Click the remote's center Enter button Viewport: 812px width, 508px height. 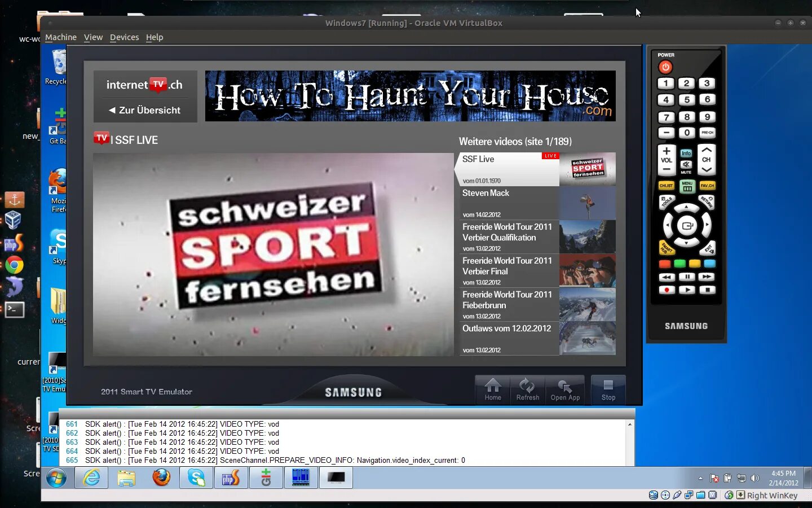click(x=687, y=226)
